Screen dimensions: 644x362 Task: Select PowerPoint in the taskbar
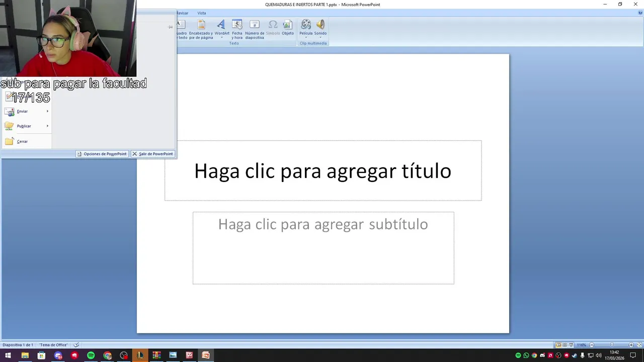(206, 355)
